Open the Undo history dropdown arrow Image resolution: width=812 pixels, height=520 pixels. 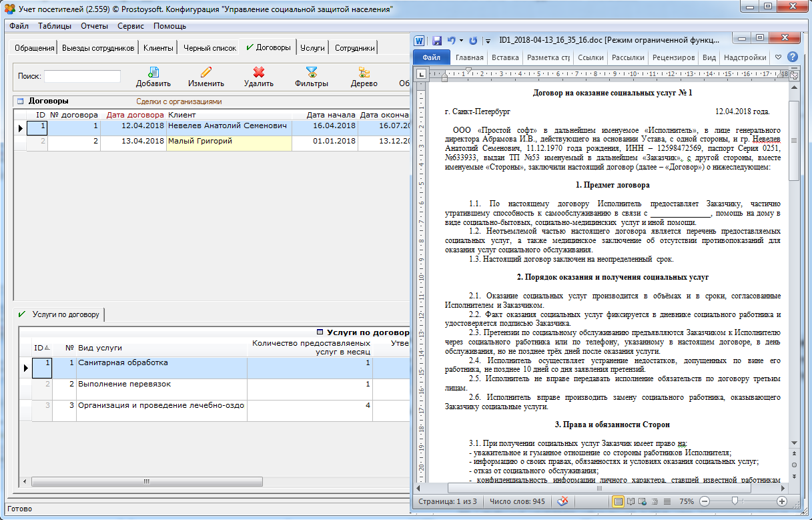coord(462,40)
